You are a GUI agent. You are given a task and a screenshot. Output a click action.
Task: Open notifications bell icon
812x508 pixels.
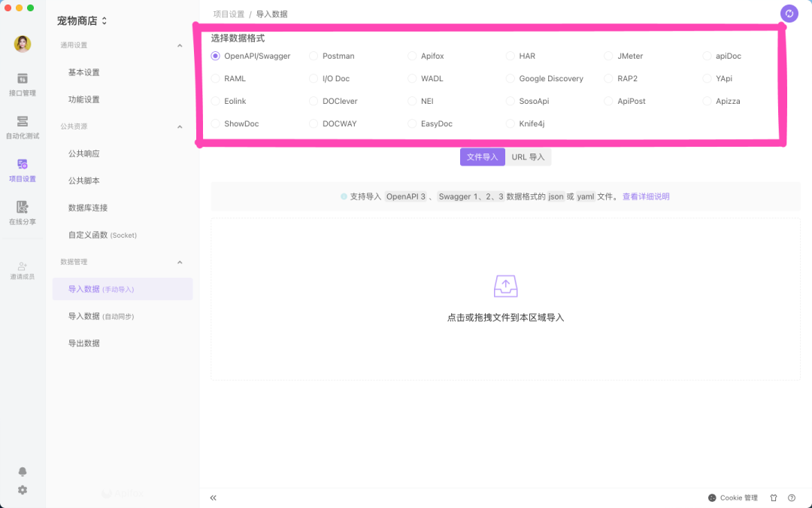tap(23, 471)
